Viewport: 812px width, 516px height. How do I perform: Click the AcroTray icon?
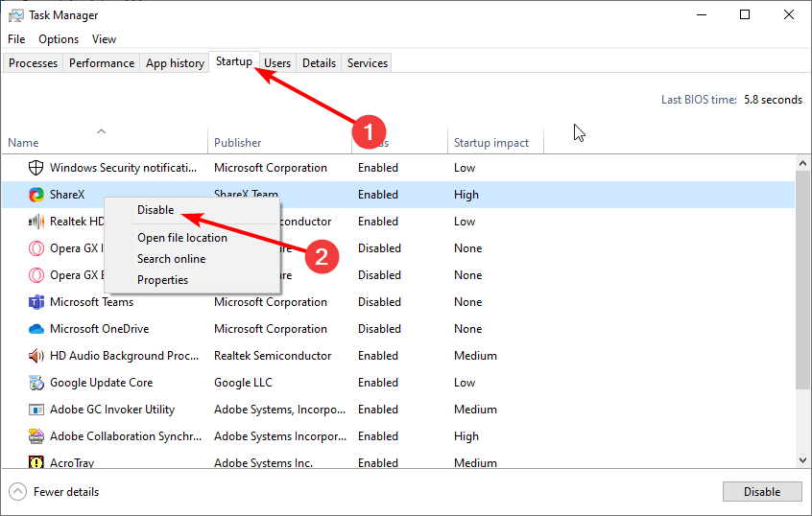click(36, 461)
